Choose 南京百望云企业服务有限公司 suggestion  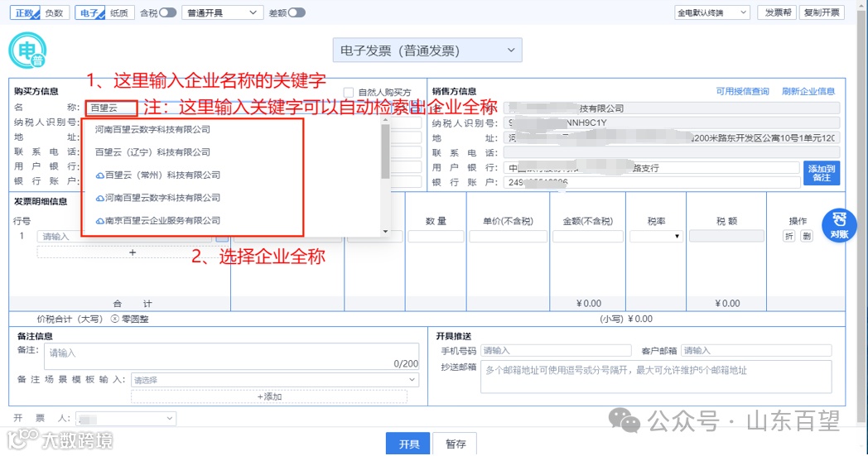[x=157, y=220]
